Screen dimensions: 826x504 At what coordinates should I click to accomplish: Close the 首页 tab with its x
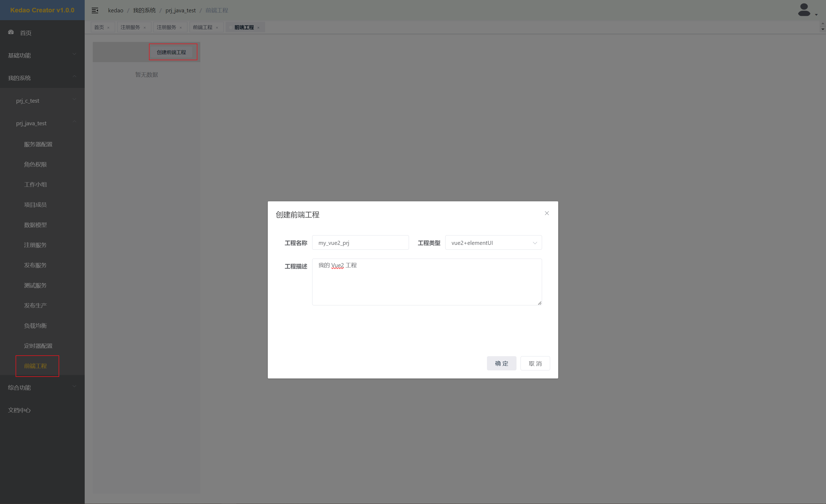(108, 28)
